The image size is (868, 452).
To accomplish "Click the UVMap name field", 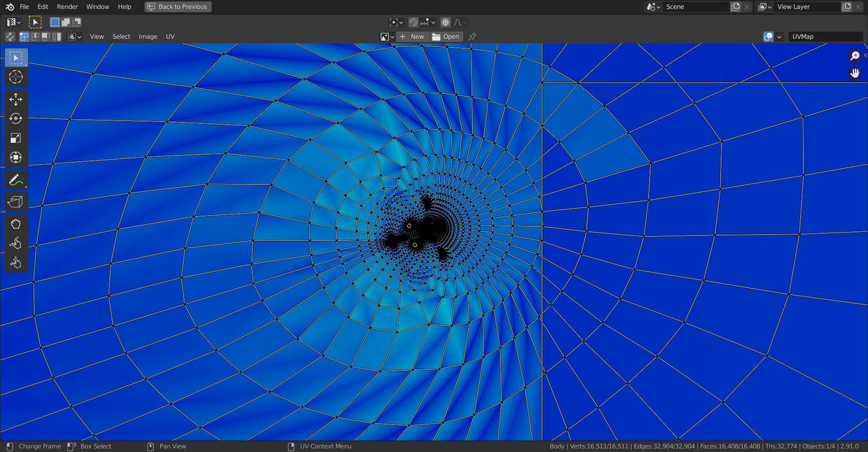I will click(x=826, y=36).
